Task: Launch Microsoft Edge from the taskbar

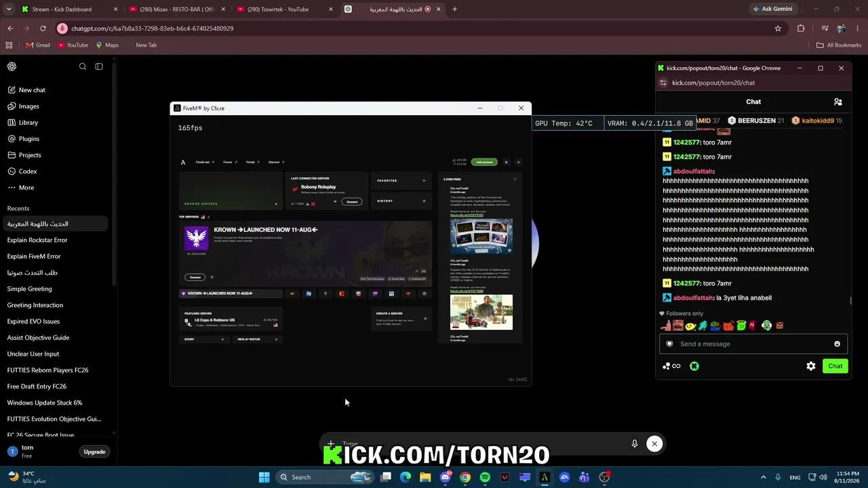Action: pyautogui.click(x=406, y=477)
